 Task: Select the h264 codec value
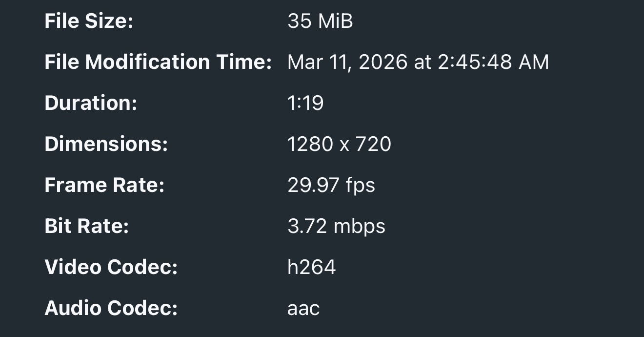(x=312, y=268)
